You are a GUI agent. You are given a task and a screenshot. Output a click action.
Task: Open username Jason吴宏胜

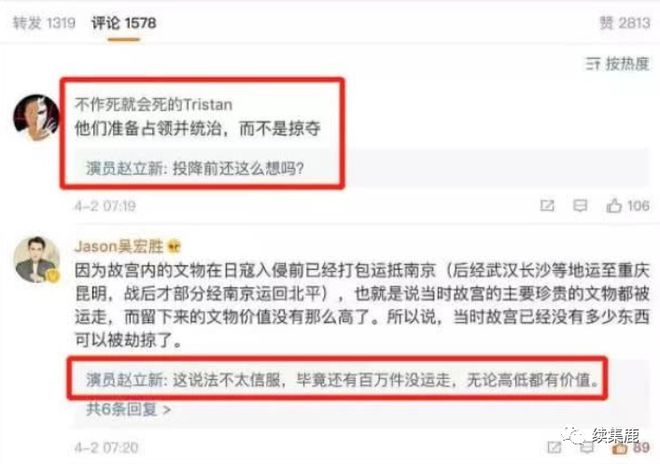(x=119, y=246)
